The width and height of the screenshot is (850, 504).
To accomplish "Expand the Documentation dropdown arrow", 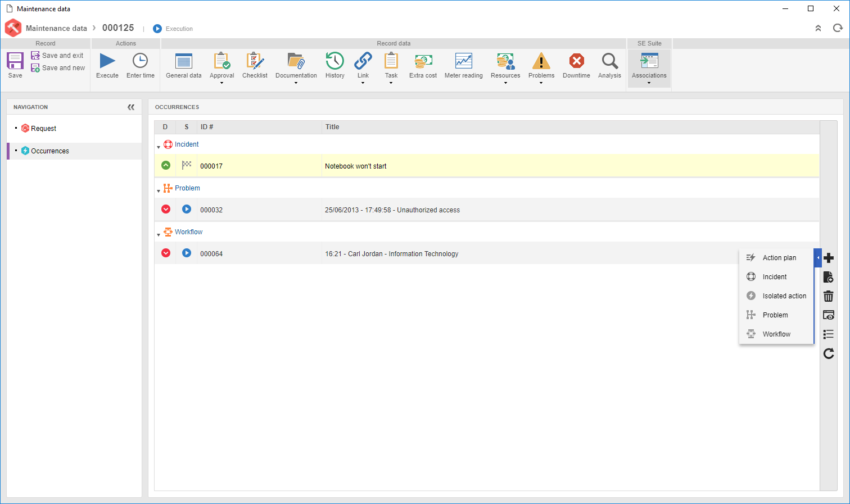I will [x=296, y=83].
